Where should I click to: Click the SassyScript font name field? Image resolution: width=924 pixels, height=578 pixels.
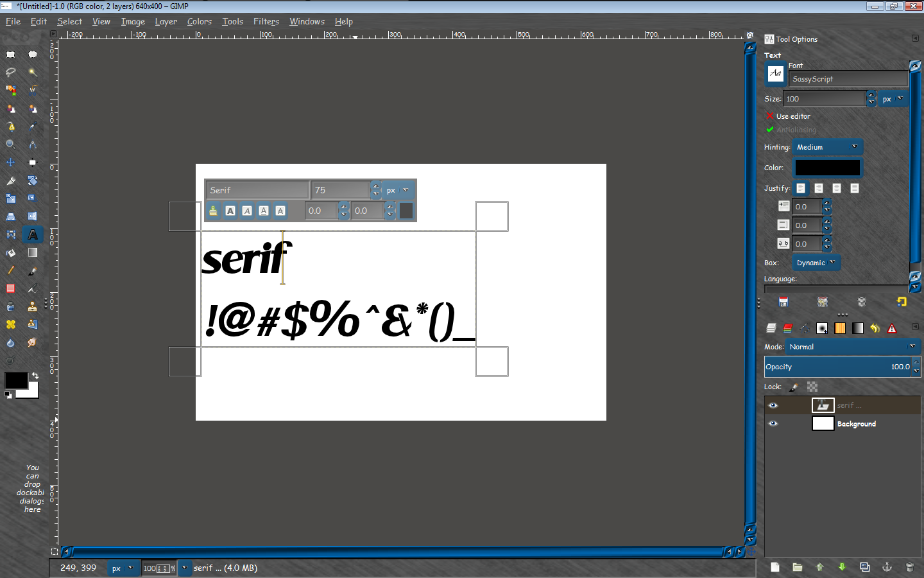(848, 79)
